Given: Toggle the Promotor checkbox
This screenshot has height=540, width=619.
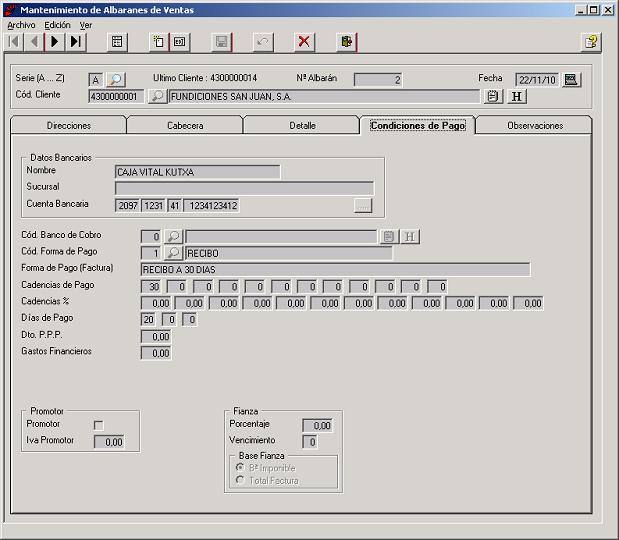Looking at the screenshot, I should 98,425.
